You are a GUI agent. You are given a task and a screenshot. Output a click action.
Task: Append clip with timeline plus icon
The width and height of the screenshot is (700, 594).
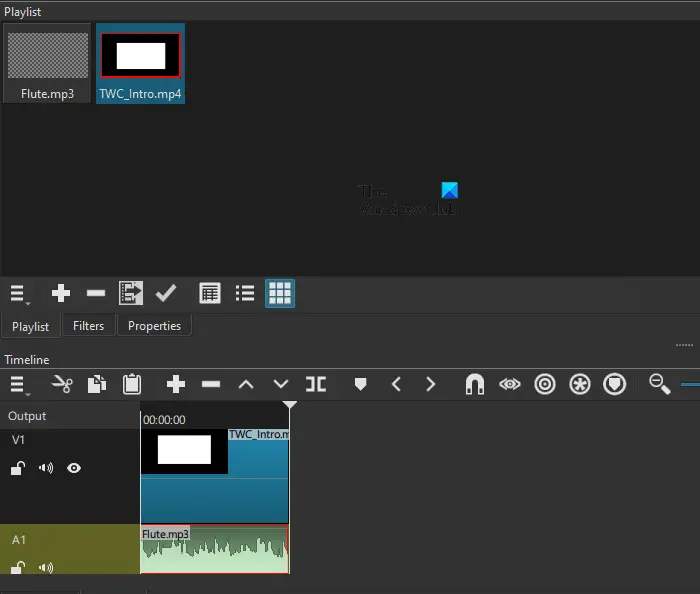coord(176,384)
